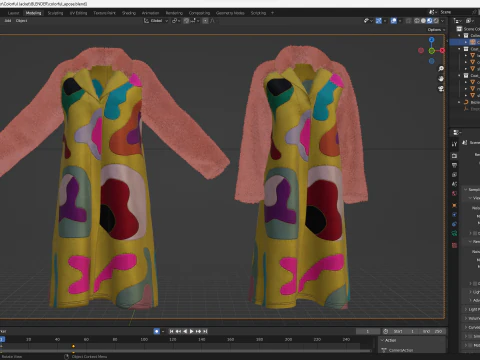The image size is (480, 360).
Task: Click the blue Z axis on navigation gizmo
Action: (432, 40)
